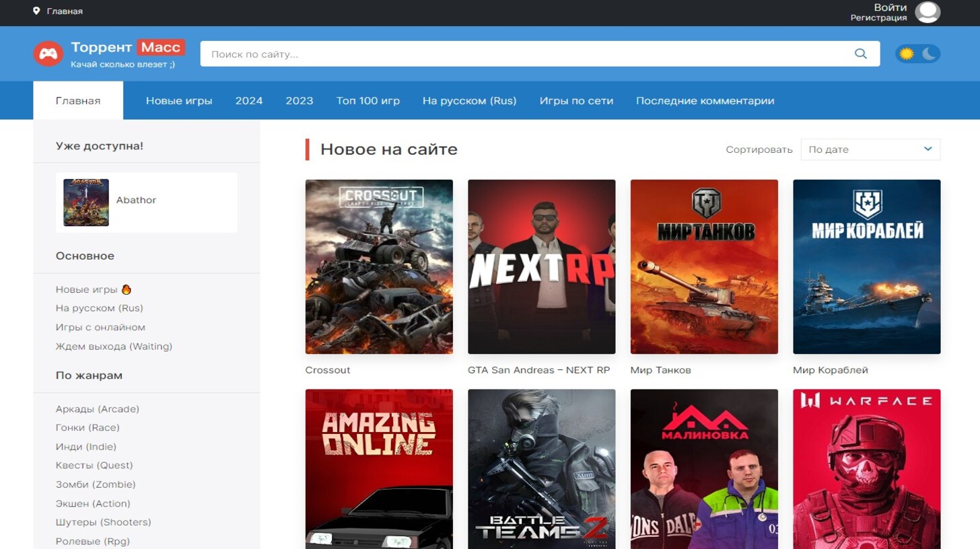Screen dimensions: 980x549
Task: Open the NEXT RP game cover
Action: pyautogui.click(x=542, y=266)
